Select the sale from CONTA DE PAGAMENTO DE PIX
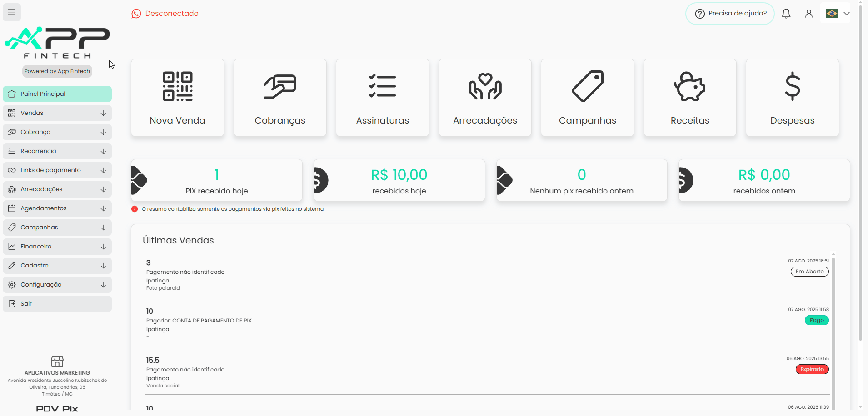This screenshot has width=868, height=416. (487, 324)
